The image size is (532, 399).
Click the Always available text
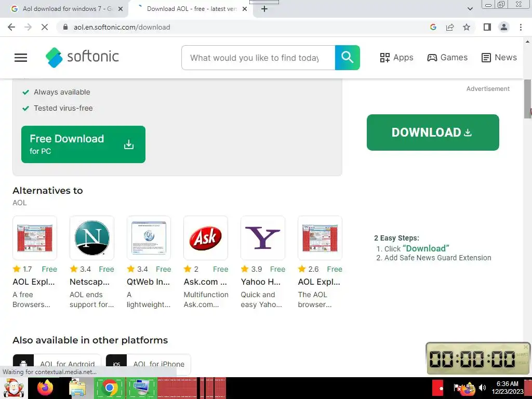coord(62,92)
